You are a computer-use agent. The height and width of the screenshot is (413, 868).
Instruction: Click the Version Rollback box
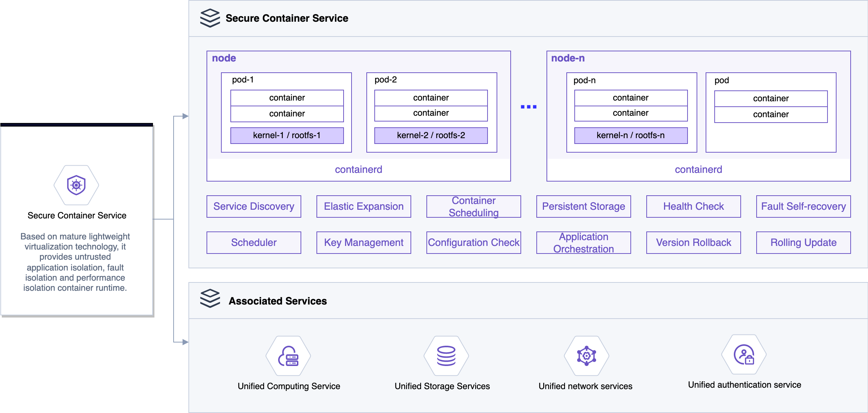click(x=693, y=243)
